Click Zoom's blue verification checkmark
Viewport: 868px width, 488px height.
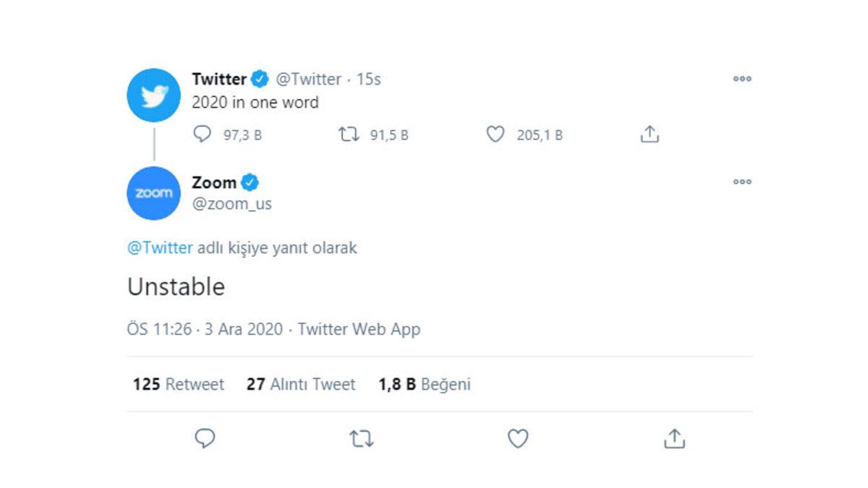(x=250, y=182)
